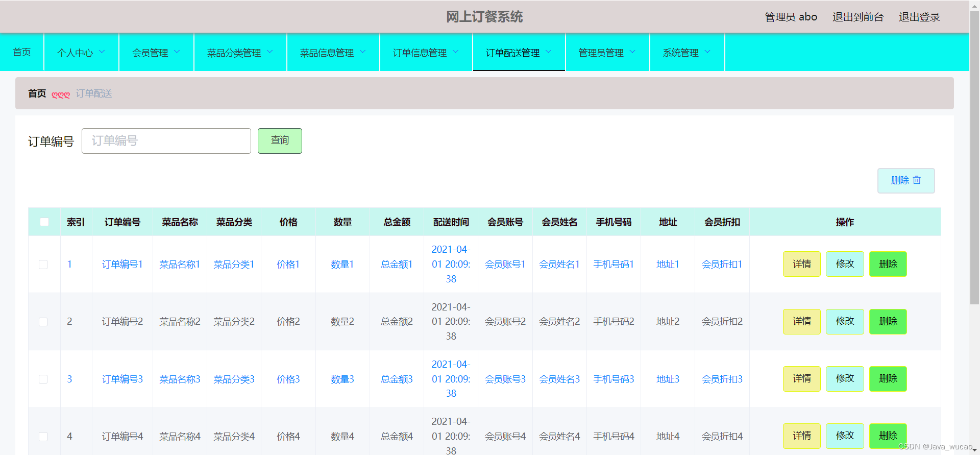
Task: Click the chevron icon next to 个人中心
Action: [x=102, y=52]
